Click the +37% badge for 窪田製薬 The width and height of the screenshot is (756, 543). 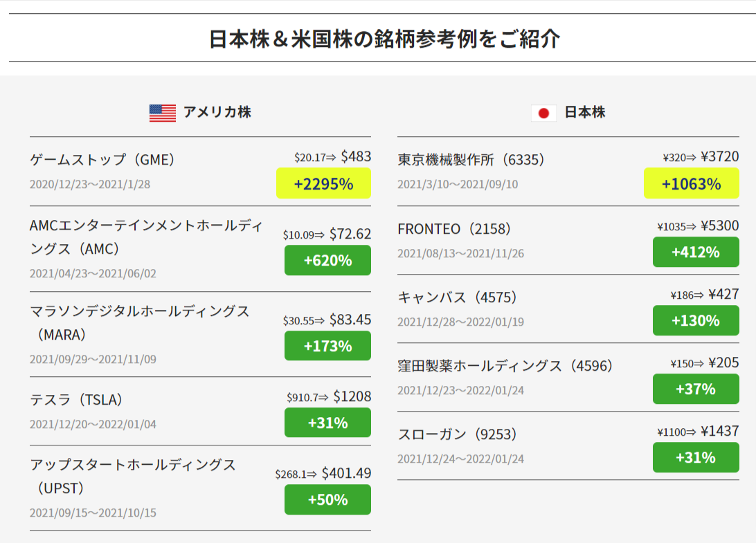(x=696, y=389)
